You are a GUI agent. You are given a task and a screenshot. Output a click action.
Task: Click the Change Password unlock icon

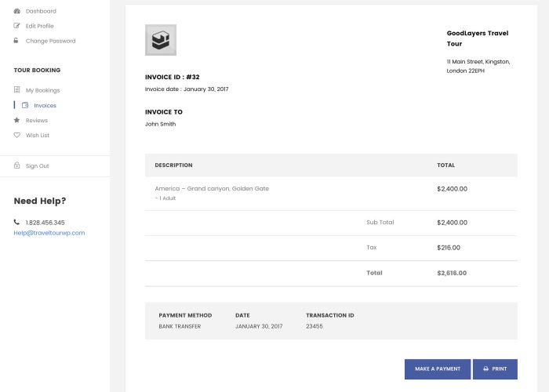coord(16,41)
